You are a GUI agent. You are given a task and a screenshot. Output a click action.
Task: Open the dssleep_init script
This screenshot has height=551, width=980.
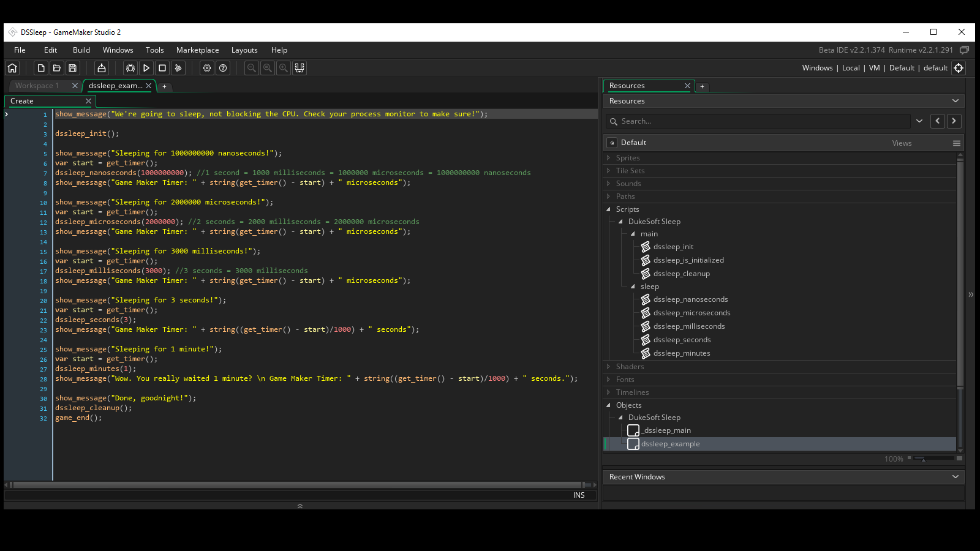(x=673, y=247)
